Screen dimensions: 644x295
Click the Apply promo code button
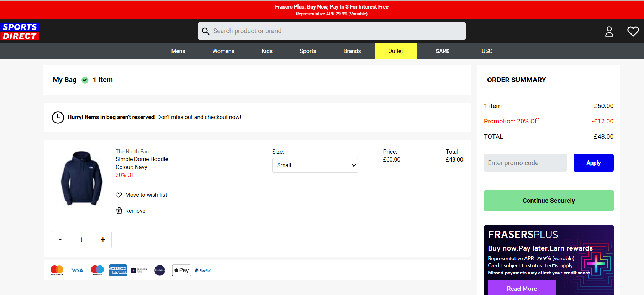[593, 163]
